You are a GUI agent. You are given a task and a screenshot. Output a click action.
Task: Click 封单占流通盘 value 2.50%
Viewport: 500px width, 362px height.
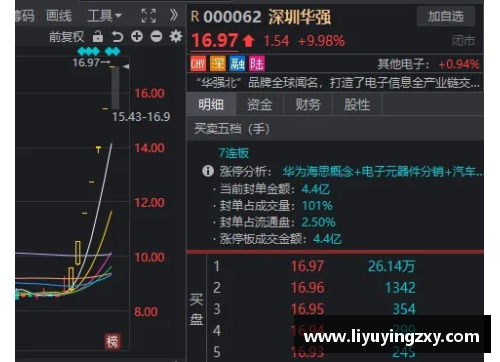coord(318,222)
